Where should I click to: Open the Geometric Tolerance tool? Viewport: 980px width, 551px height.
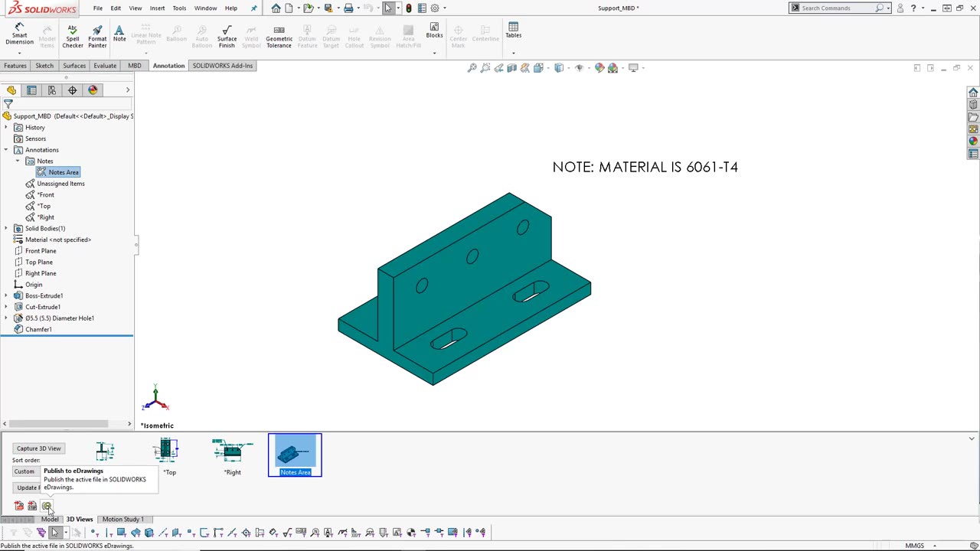click(x=279, y=36)
